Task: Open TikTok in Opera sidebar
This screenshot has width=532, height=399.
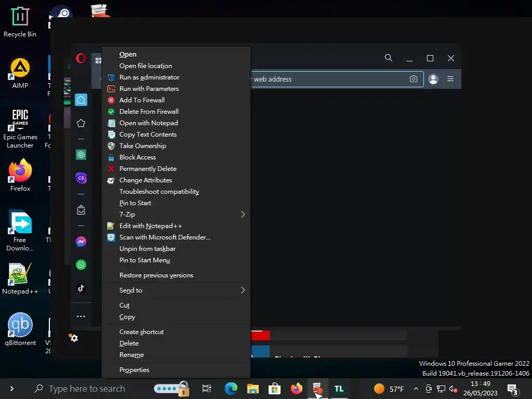Action: click(x=81, y=288)
